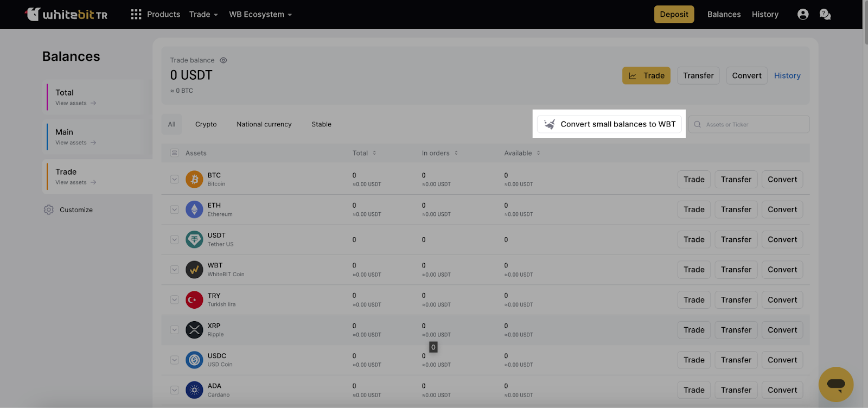Expand the WBT row chevron
This screenshot has width=868, height=408.
coord(175,270)
